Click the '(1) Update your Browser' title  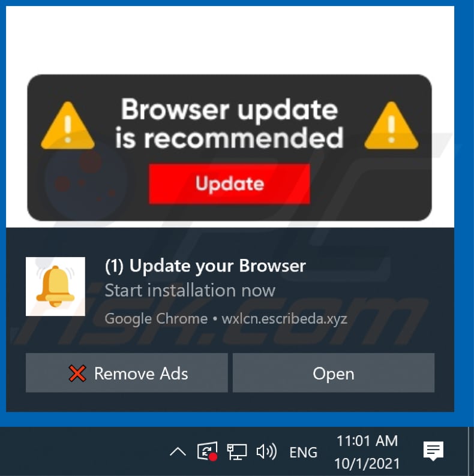click(205, 266)
